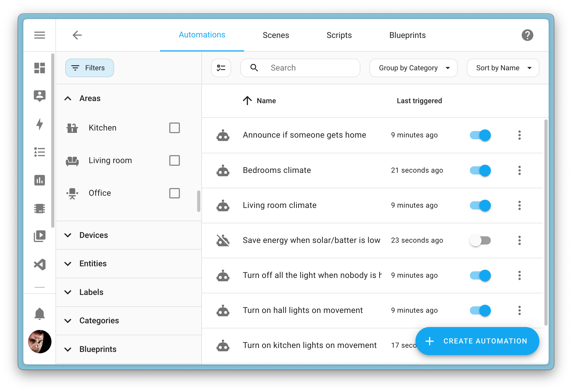Select the Kitchen area checkbox
572x392 pixels.
[175, 128]
